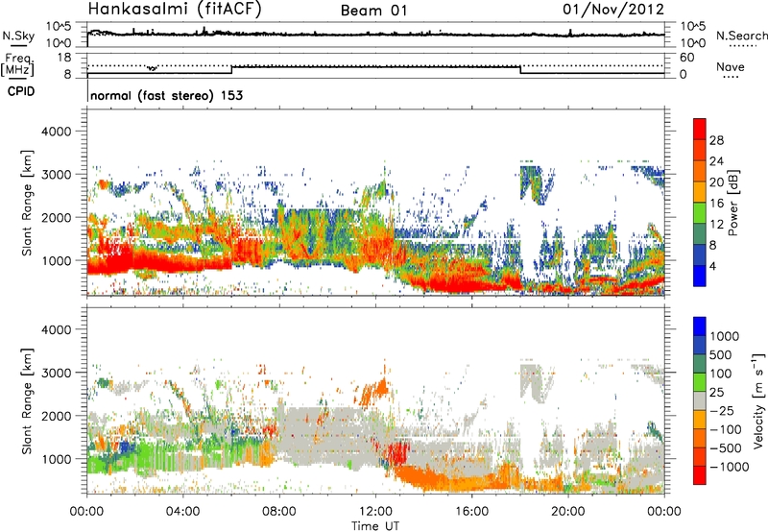768x532 pixels.
Task: Click the 20:00 time axis label
Action: click(x=568, y=512)
